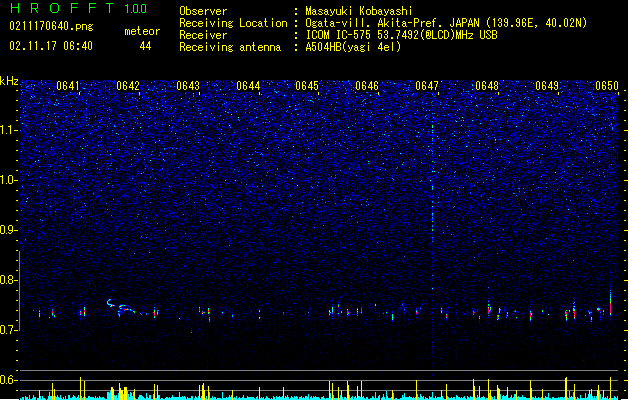The width and height of the screenshot is (629, 400).
Task: Click the tall red echo spike near 0650
Action: tap(611, 303)
